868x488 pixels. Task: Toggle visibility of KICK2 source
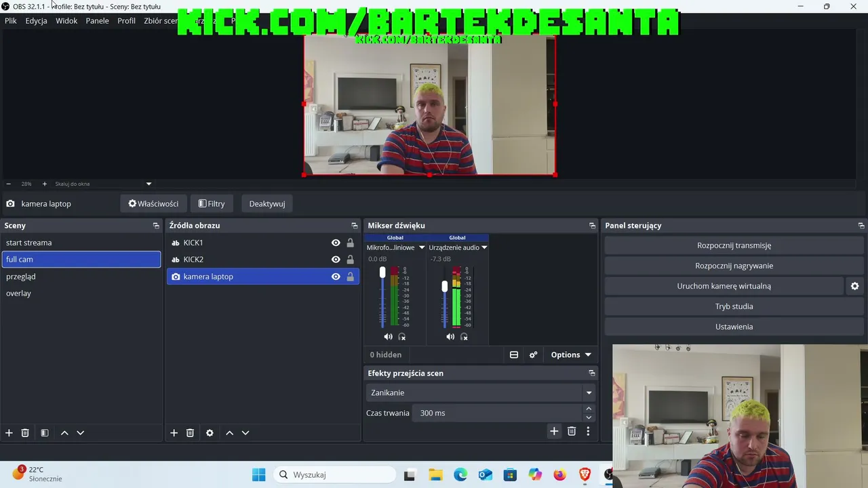coord(336,260)
